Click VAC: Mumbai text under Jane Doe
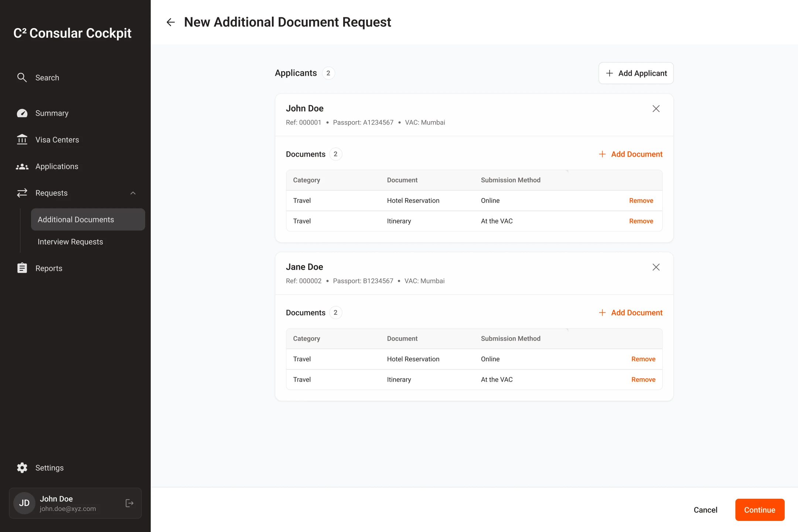Image resolution: width=798 pixels, height=532 pixels. 424,281
